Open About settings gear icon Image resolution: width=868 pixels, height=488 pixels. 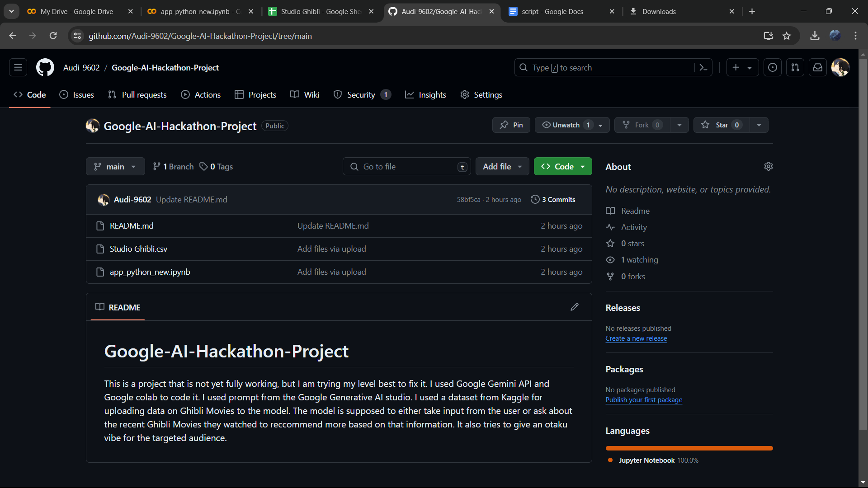point(768,167)
